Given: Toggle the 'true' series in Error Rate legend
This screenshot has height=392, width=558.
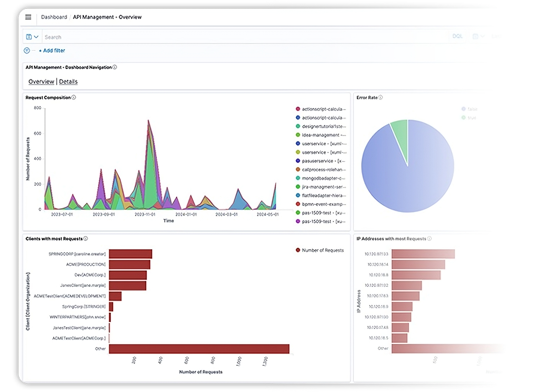Looking at the screenshot, I should click(468, 118).
